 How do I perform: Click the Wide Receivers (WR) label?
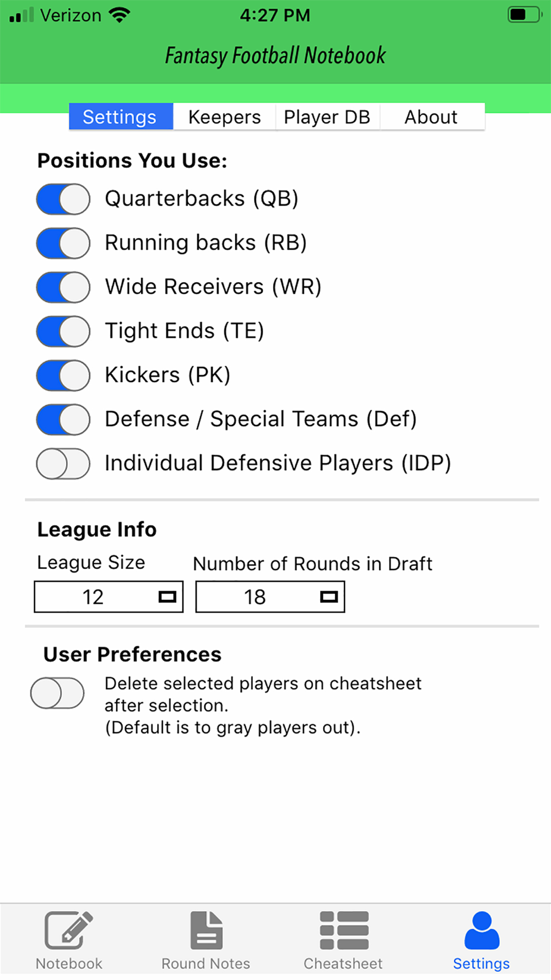click(213, 287)
